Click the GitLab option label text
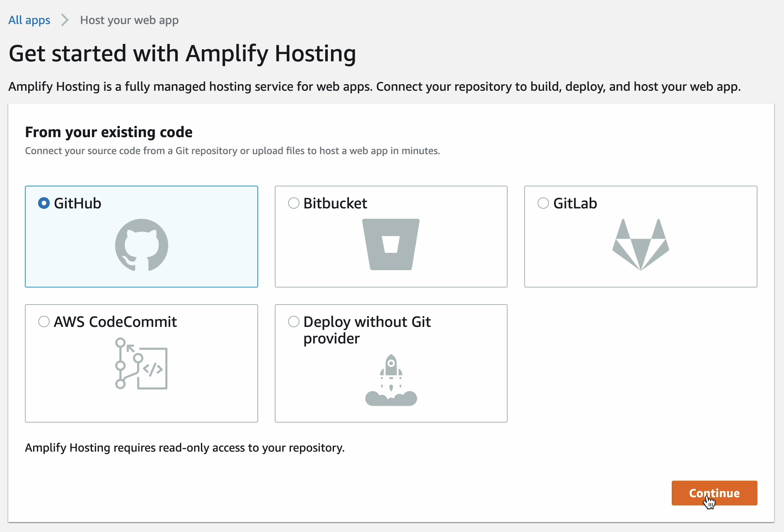The width and height of the screenshot is (784, 532). point(575,203)
